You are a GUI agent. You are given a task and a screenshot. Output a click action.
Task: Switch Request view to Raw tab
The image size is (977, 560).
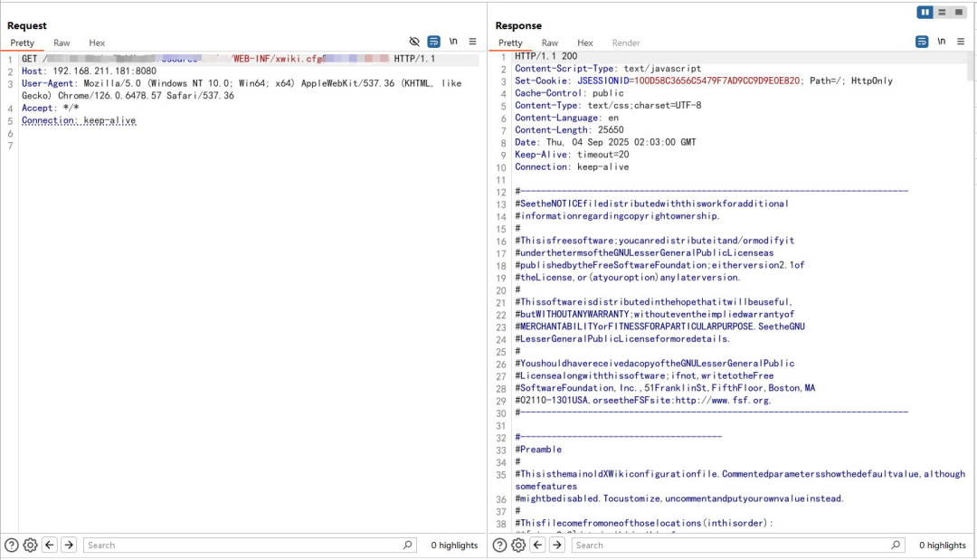(62, 43)
